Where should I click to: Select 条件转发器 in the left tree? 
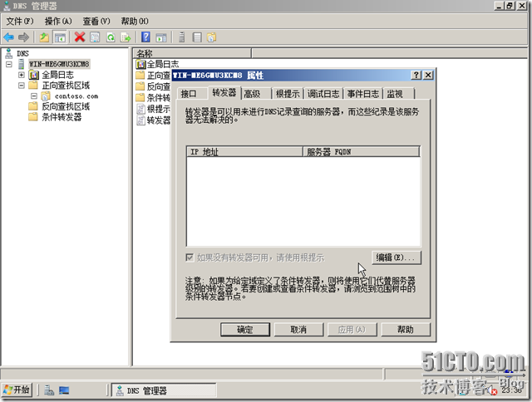[x=62, y=117]
